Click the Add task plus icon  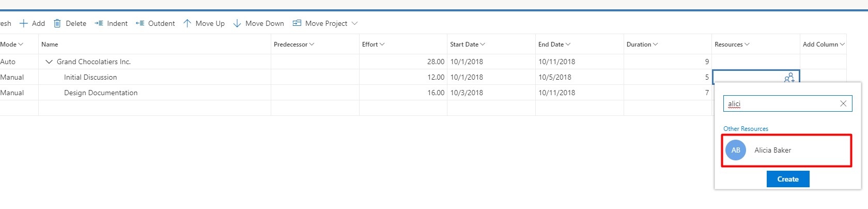pos(23,23)
